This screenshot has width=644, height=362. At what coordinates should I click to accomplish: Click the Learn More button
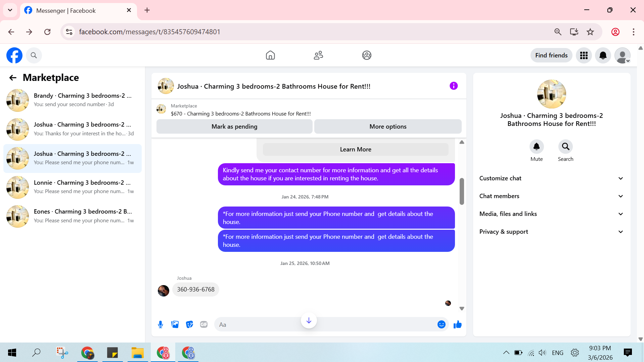(356, 149)
